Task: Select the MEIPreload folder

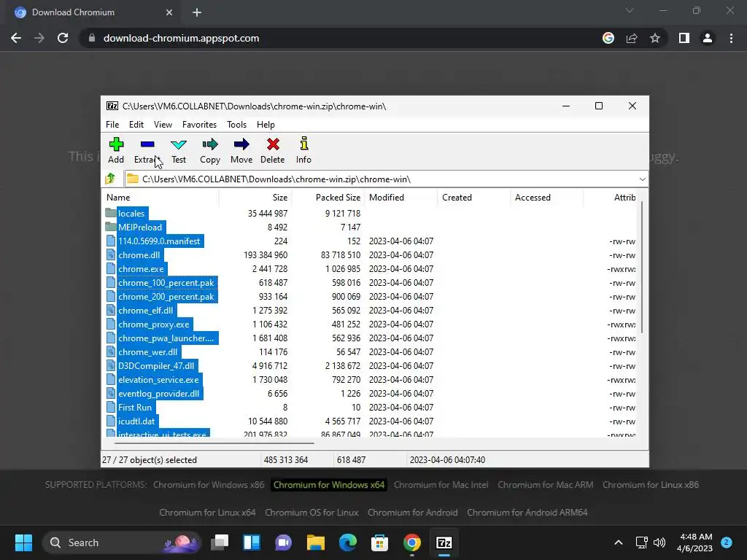Action: [140, 227]
